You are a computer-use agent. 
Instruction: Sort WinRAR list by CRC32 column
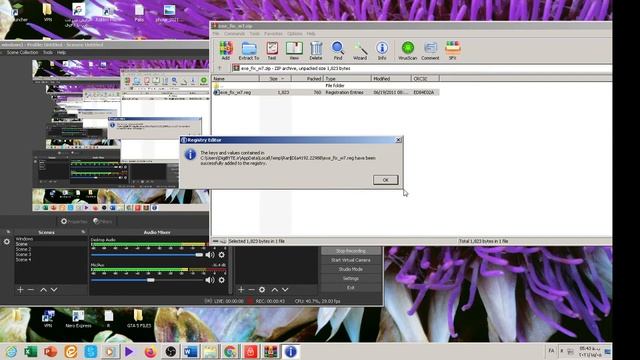[x=425, y=78]
